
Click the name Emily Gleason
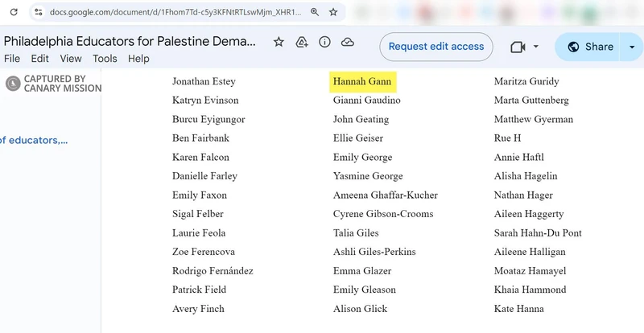coord(365,290)
